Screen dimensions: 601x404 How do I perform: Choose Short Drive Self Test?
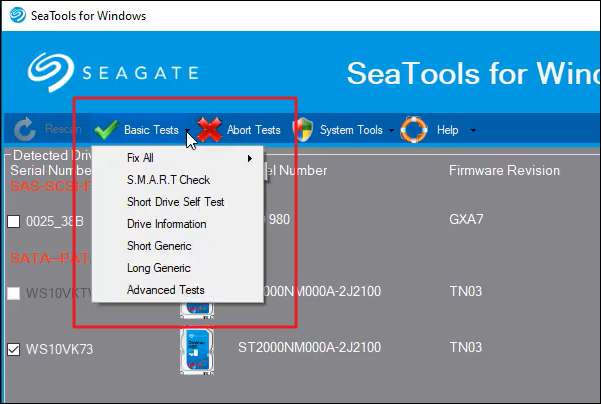178,202
